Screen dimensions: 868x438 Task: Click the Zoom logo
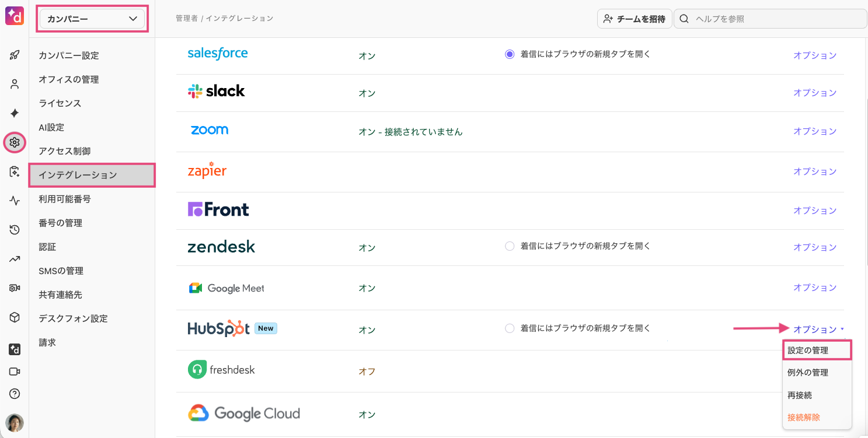209,130
